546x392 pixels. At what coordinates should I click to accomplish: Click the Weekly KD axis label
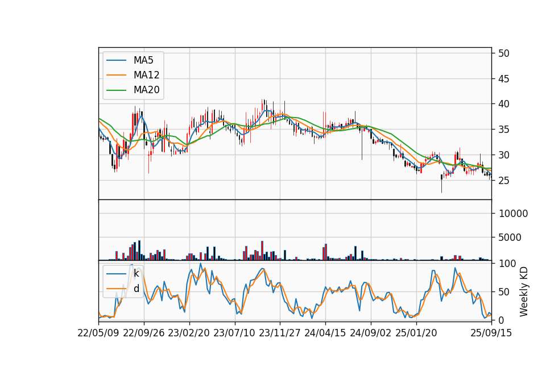tap(524, 291)
